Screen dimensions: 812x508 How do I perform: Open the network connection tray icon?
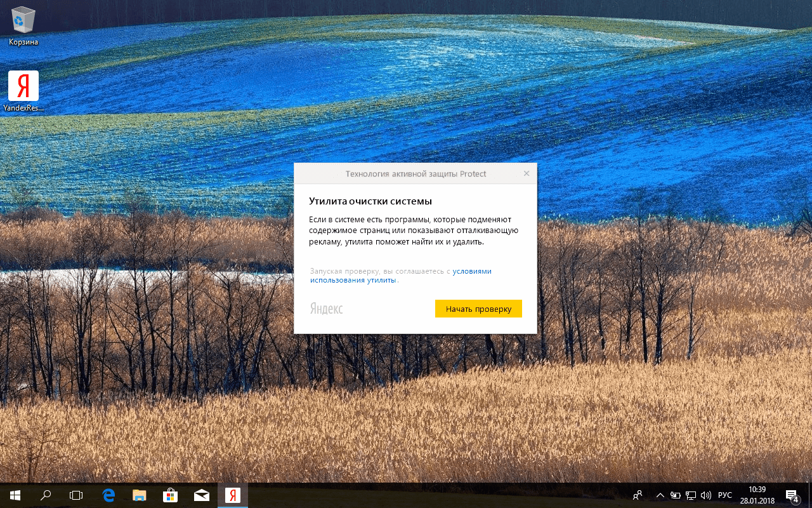691,495
